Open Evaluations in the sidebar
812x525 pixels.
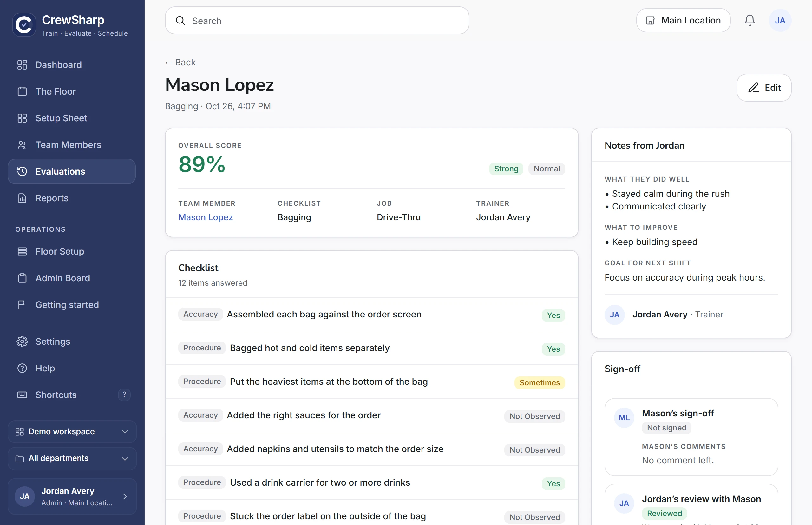coord(72,171)
